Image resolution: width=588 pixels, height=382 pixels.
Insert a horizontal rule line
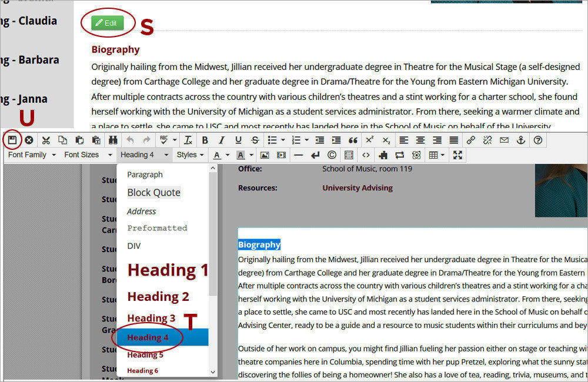tap(299, 155)
